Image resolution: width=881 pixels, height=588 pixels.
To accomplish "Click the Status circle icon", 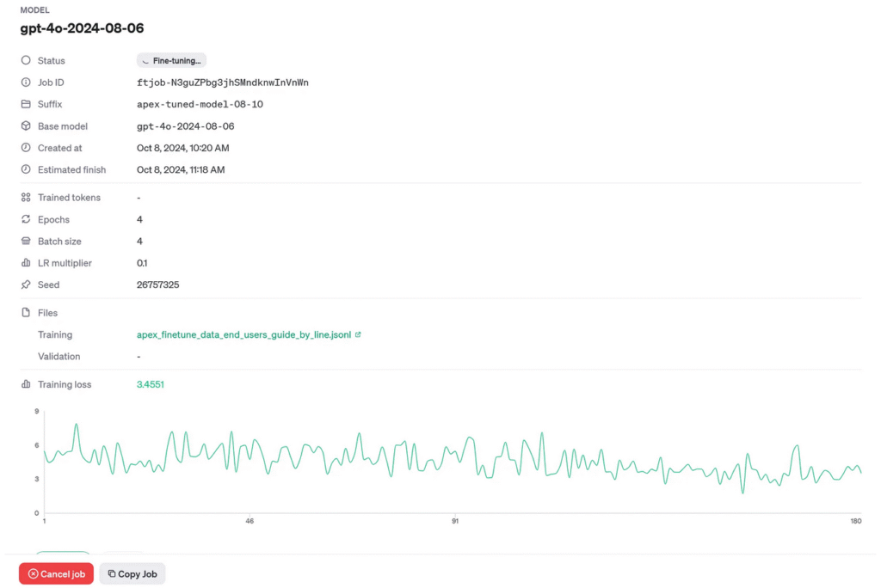I will point(26,61).
